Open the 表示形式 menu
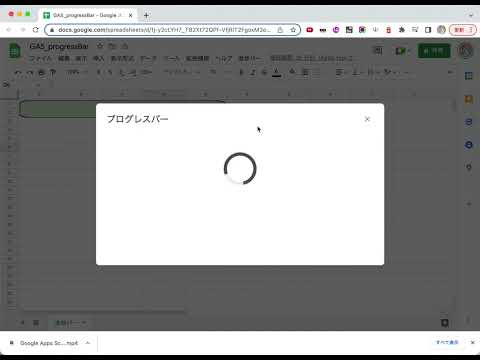The width and height of the screenshot is (480, 360). coord(122,59)
